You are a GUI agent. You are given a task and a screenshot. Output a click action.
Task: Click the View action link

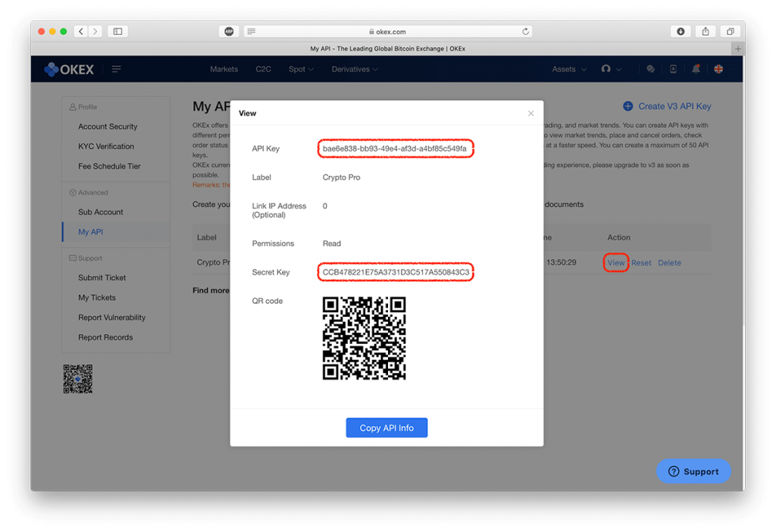point(616,263)
